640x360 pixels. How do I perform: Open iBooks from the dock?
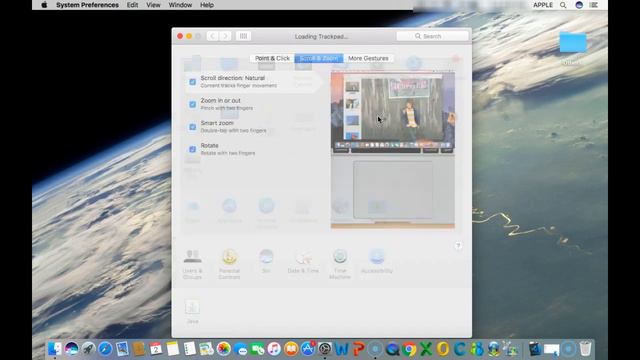(291, 349)
